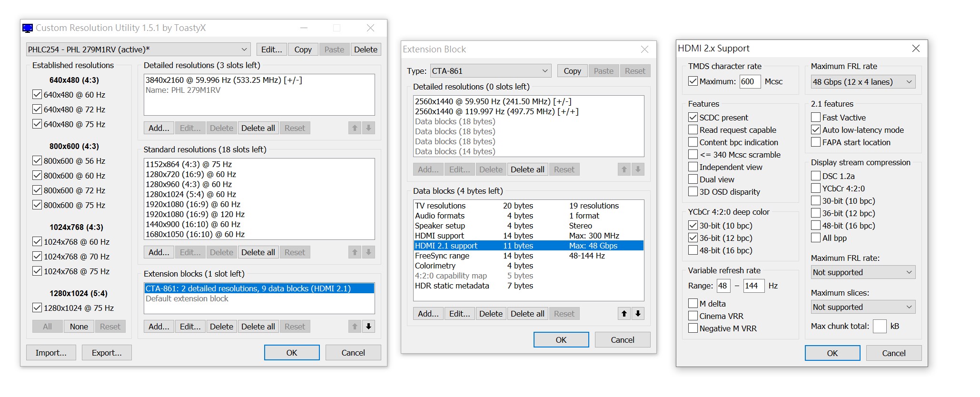Click the TMDS Maximum value field
The image size is (980, 397).
tap(750, 82)
